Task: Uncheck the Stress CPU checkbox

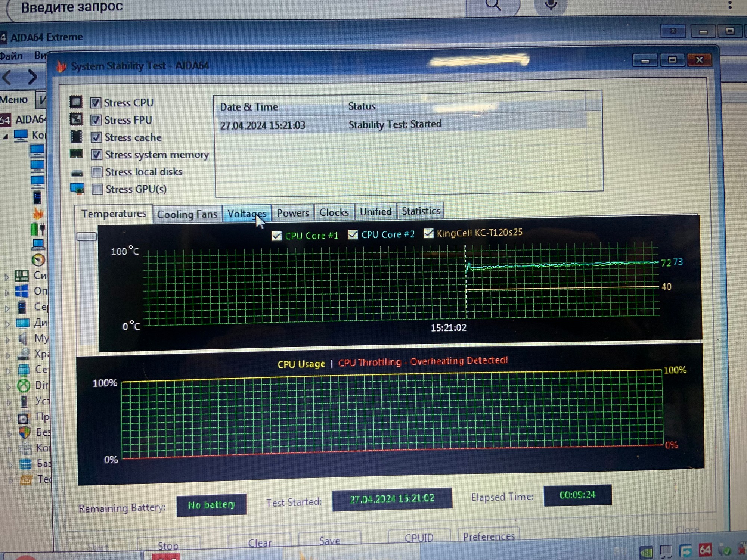Action: (x=96, y=103)
